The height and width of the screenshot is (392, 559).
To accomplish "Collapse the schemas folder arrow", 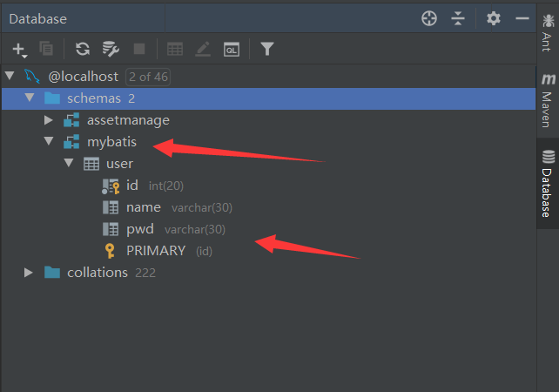I will click(x=30, y=98).
